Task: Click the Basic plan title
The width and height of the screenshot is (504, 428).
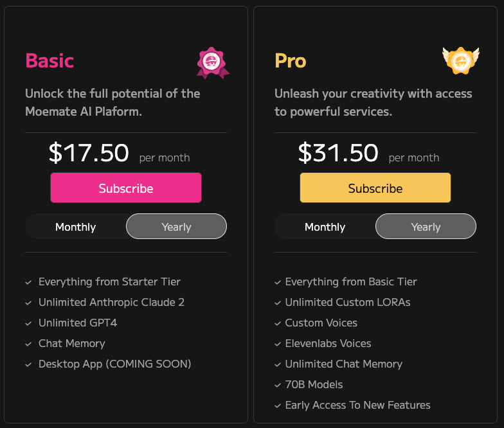Action: pyautogui.click(x=50, y=61)
